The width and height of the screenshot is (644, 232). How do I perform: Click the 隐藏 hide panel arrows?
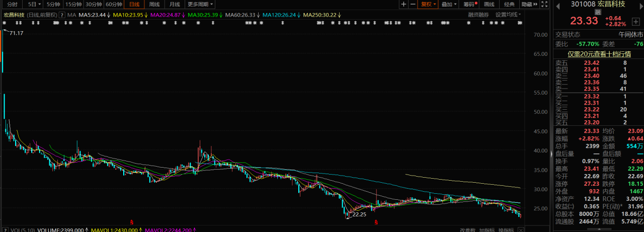(x=527, y=5)
